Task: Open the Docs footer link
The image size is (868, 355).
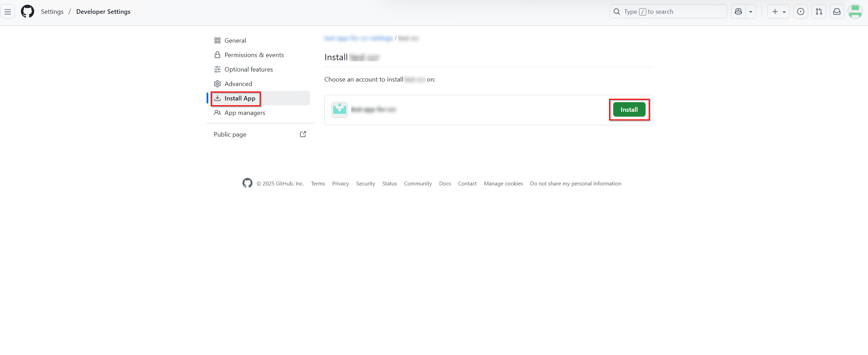Action: pyautogui.click(x=445, y=184)
